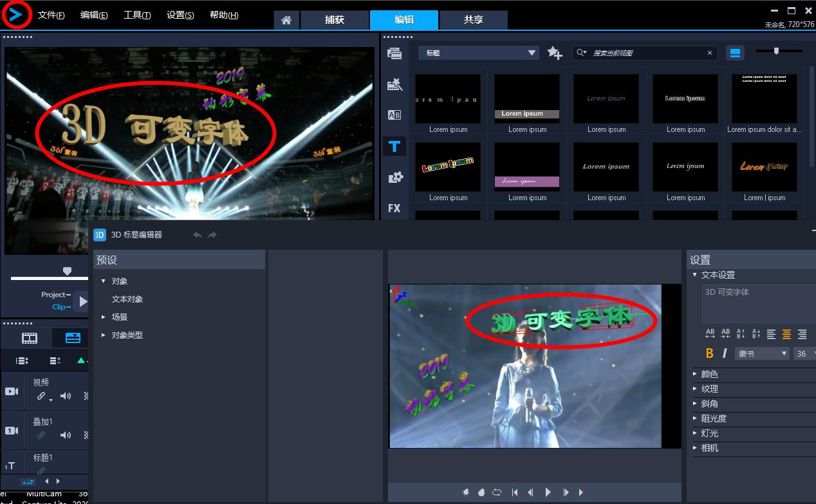Click undo arrow in 3D title editor
Screen dimensions: 816x504
pos(198,235)
